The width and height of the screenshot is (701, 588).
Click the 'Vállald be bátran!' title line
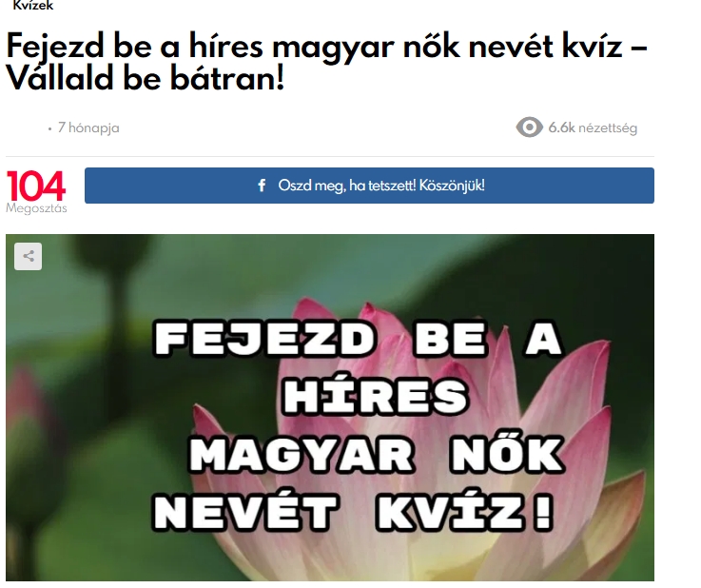[146, 79]
